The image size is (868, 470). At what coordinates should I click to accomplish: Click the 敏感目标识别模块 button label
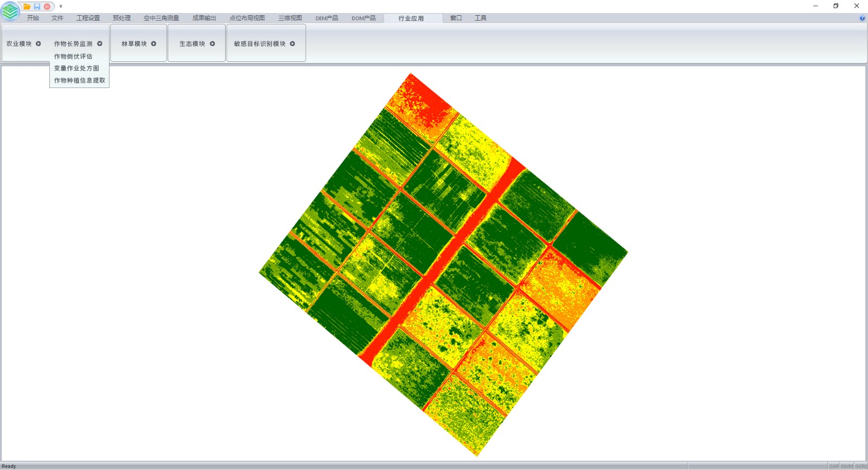click(260, 43)
